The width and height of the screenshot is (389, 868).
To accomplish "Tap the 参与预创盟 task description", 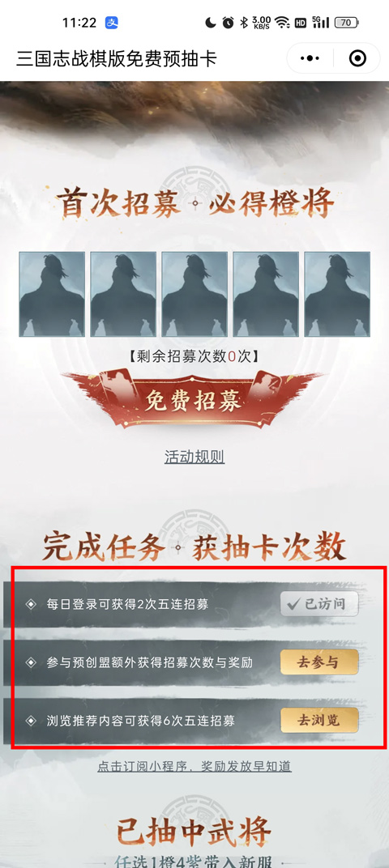I will 150,662.
